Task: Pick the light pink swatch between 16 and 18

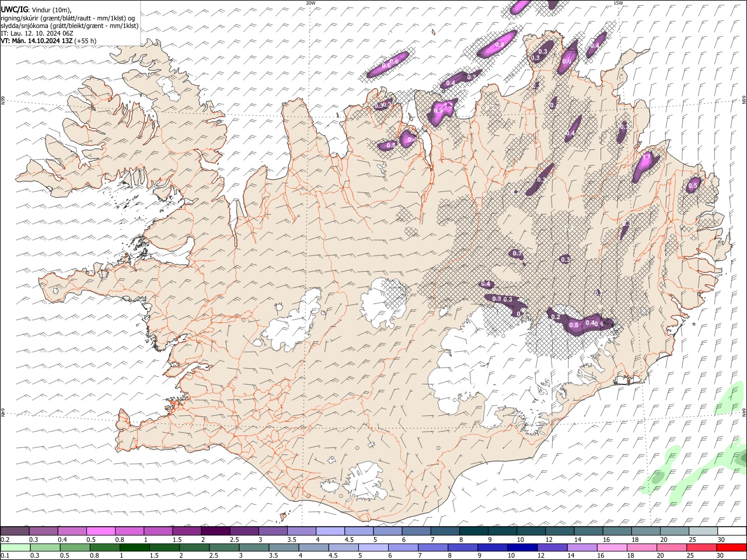Action: click(612, 547)
